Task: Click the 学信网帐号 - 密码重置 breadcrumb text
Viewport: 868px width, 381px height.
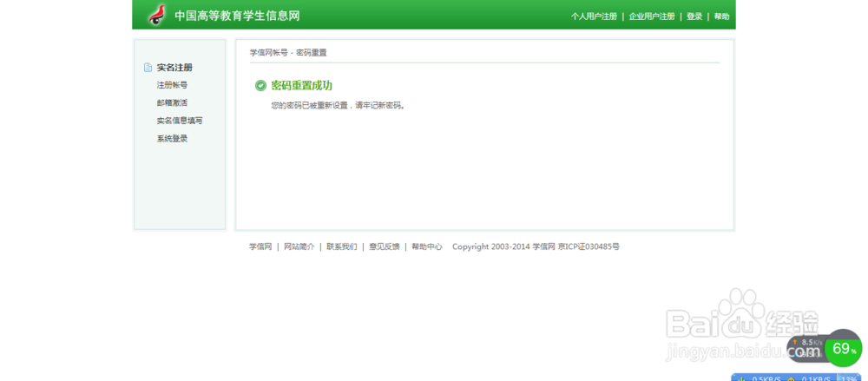Action: click(288, 53)
